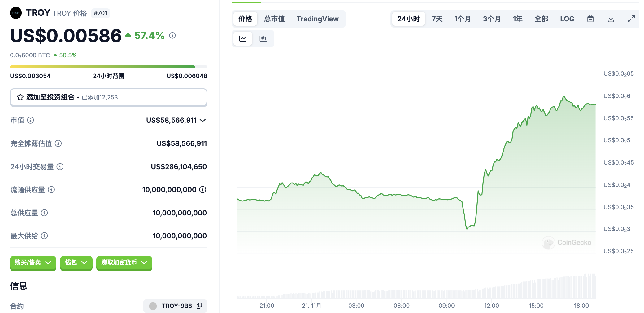Click the 24-hour range progress bar
Screen dimensions: 644x313
click(109, 67)
